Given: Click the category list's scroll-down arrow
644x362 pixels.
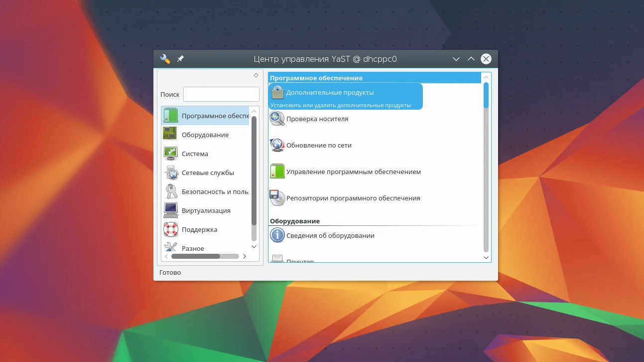Looking at the screenshot, I should point(254,246).
